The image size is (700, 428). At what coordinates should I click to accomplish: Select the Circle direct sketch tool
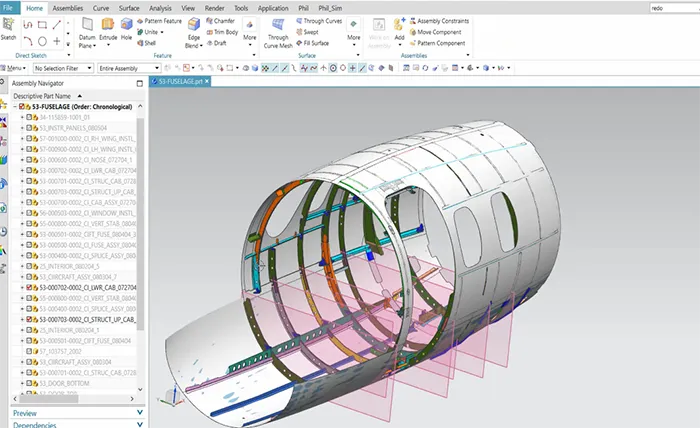click(x=42, y=42)
